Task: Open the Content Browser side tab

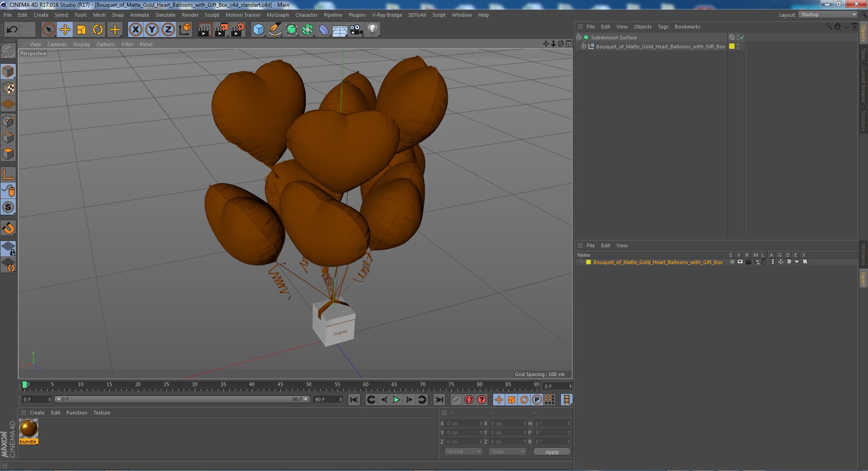Action: click(x=863, y=84)
